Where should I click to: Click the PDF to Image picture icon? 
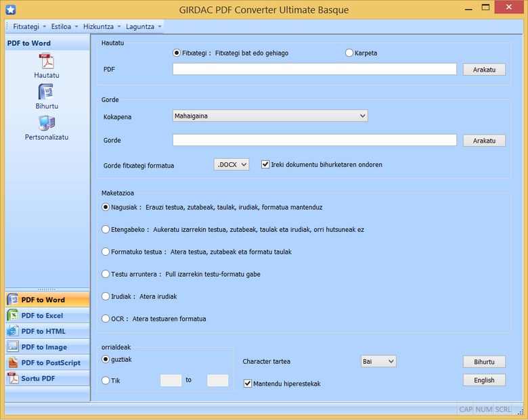[13, 346]
